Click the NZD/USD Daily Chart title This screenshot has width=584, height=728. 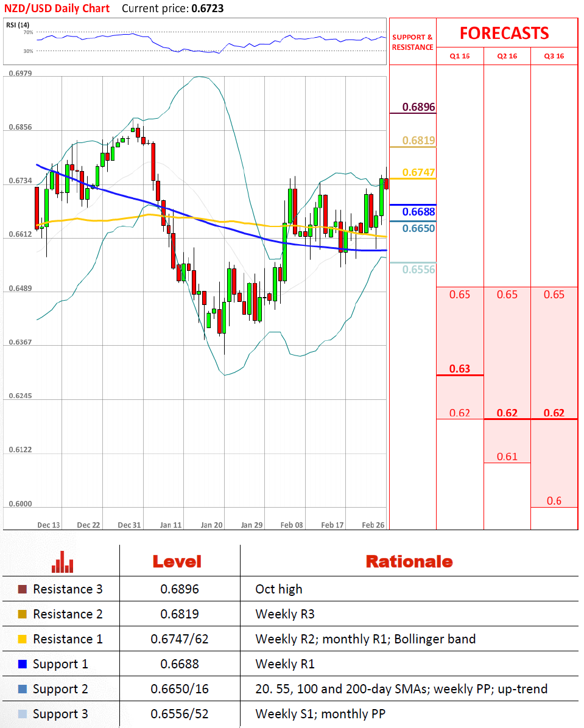[57, 9]
